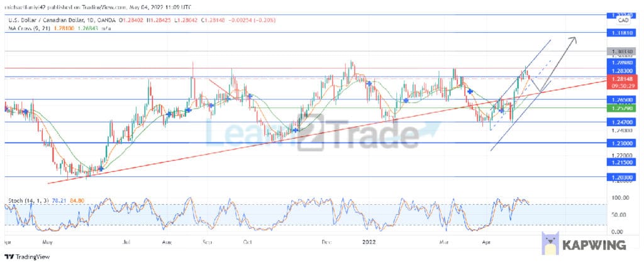Click the green MA value 1.26843
This screenshot has width=644, height=265.
click(x=88, y=28)
